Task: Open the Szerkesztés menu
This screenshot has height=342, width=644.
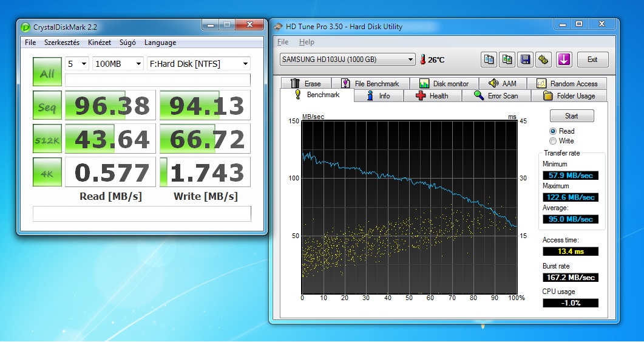Action: tap(62, 43)
